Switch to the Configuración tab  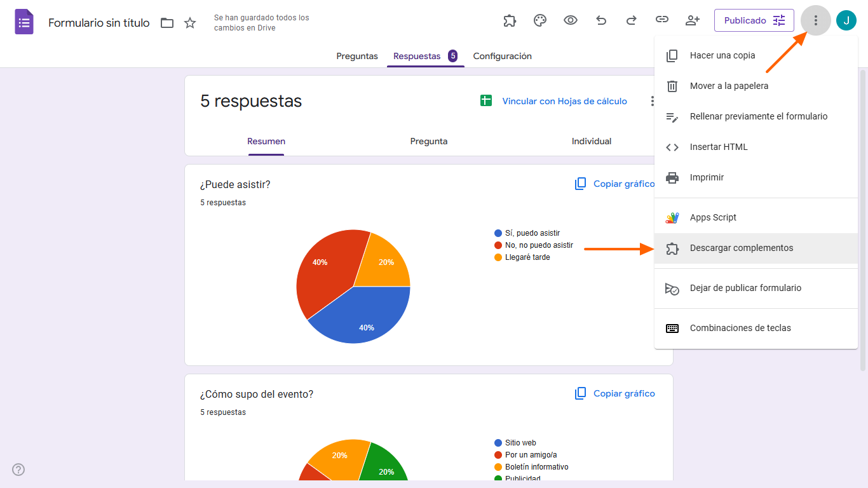[x=502, y=56]
